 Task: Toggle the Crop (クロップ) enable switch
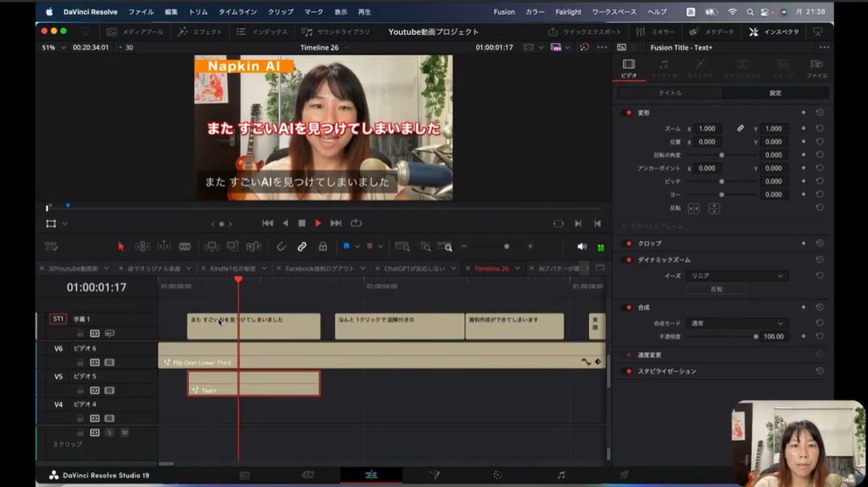tap(628, 243)
